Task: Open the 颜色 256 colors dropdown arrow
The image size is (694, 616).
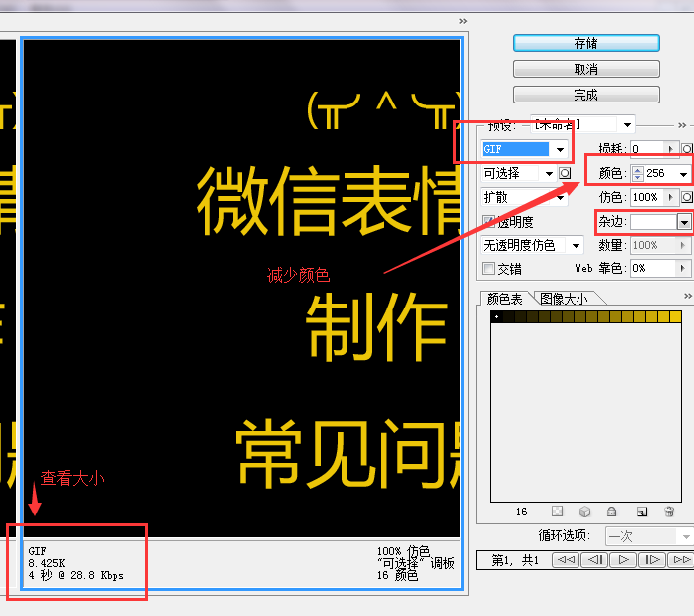Action: point(683,174)
